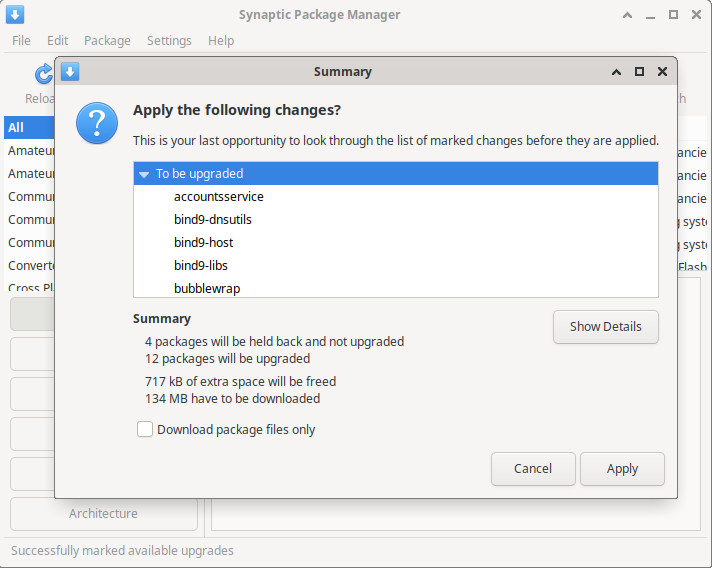
Task: Select bubblewrap package row
Action: [396, 287]
